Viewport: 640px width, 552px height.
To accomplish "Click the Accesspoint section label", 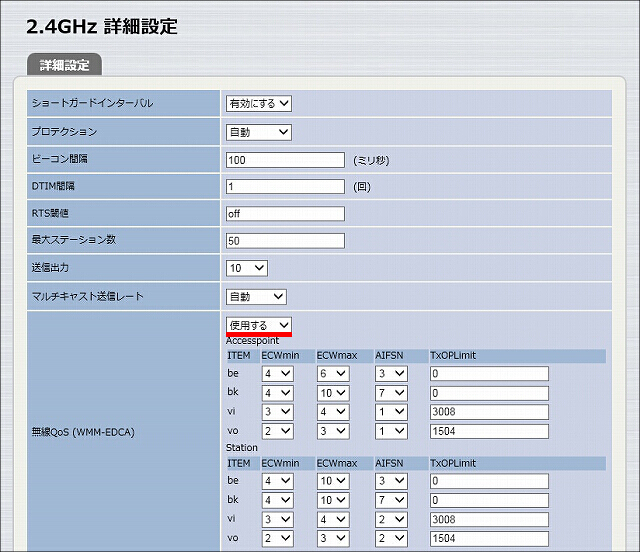I will pos(252,341).
